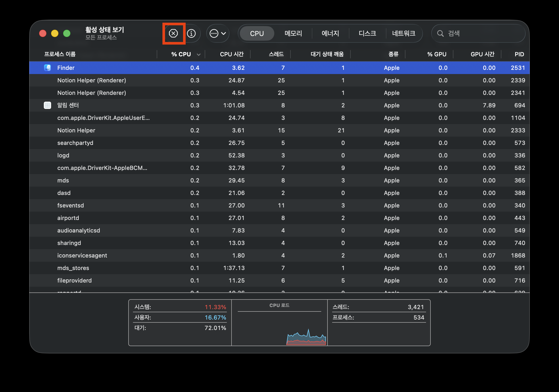Switch to the 메모리 tab
The width and height of the screenshot is (559, 392).
[x=293, y=33]
